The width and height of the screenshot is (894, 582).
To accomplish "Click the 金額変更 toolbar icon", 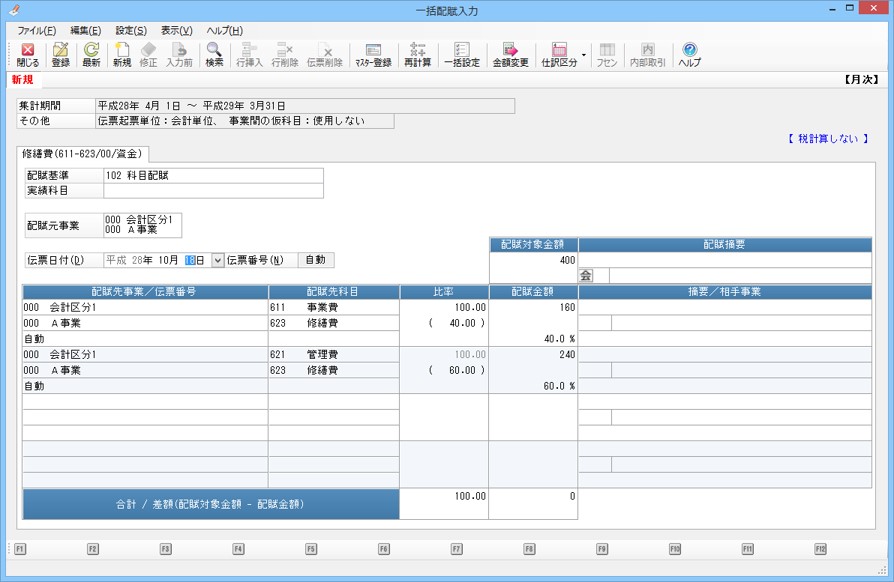I will point(510,54).
